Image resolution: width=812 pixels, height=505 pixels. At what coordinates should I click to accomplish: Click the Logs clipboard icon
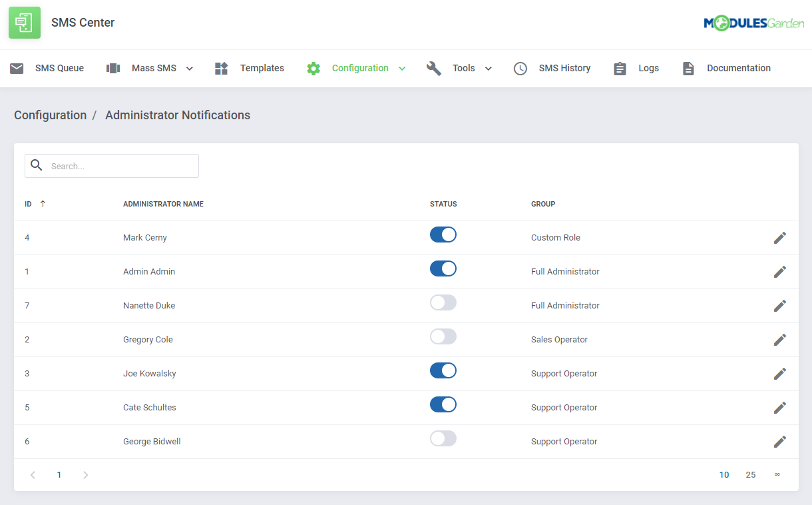point(620,67)
